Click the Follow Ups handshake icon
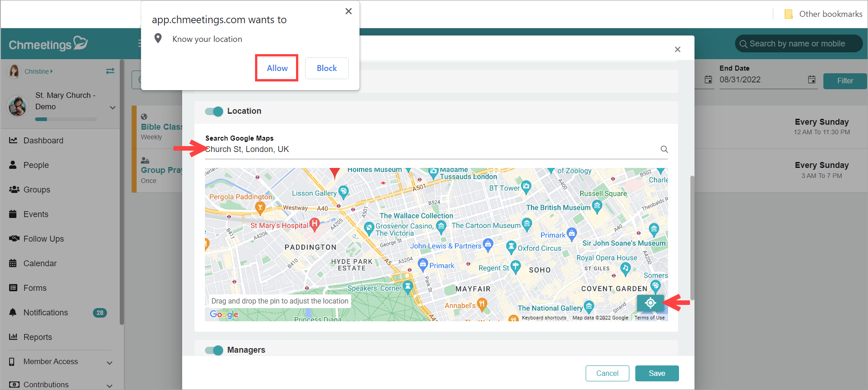Screen dimensions: 868x390 point(14,238)
